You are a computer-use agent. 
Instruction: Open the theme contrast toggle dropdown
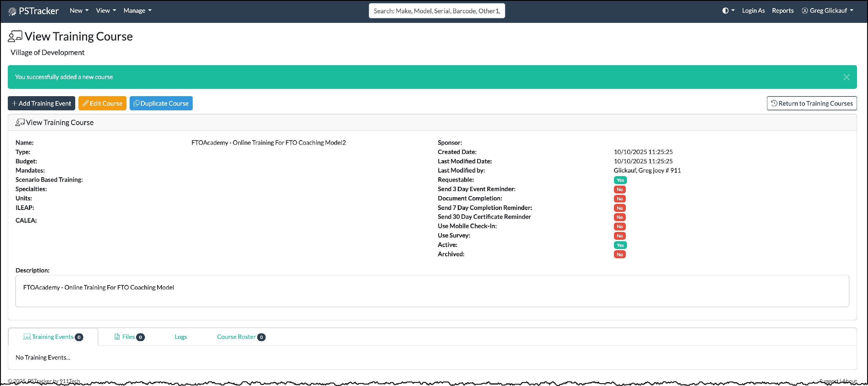pos(728,10)
